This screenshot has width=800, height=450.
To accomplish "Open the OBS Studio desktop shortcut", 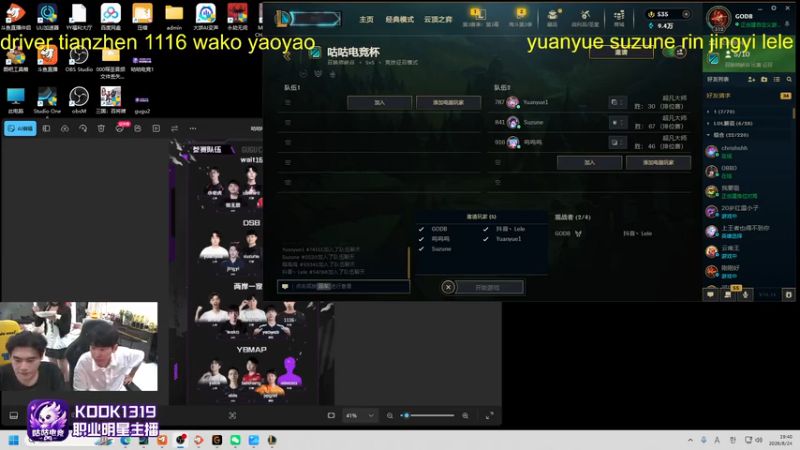I will tap(79, 59).
